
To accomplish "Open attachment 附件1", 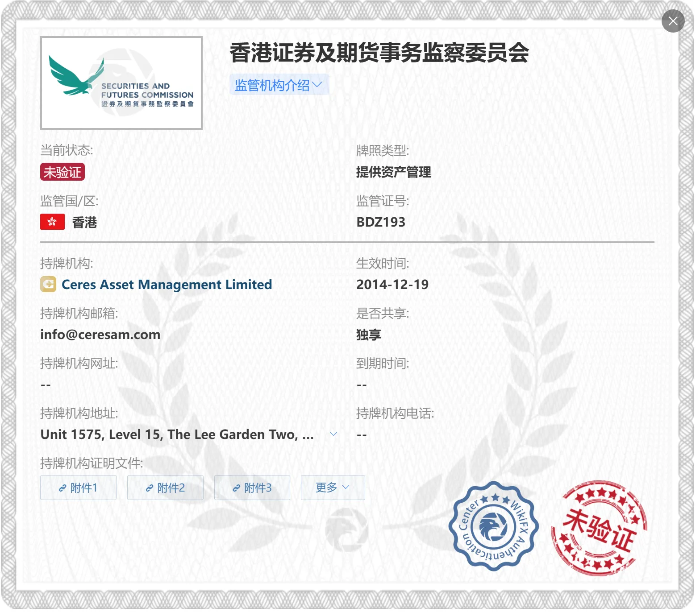I will click(x=78, y=488).
